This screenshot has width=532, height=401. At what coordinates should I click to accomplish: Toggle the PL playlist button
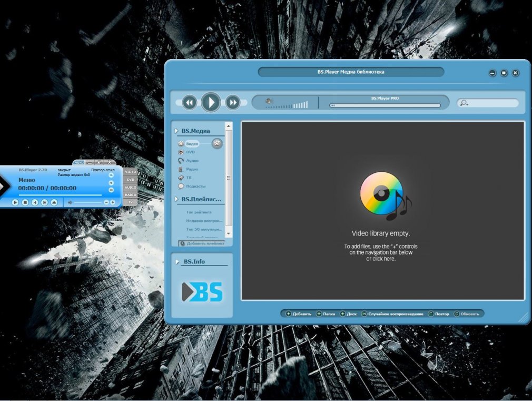[x=111, y=183]
